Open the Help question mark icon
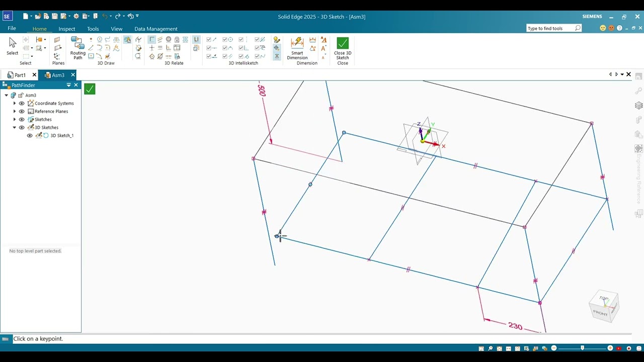 click(619, 28)
